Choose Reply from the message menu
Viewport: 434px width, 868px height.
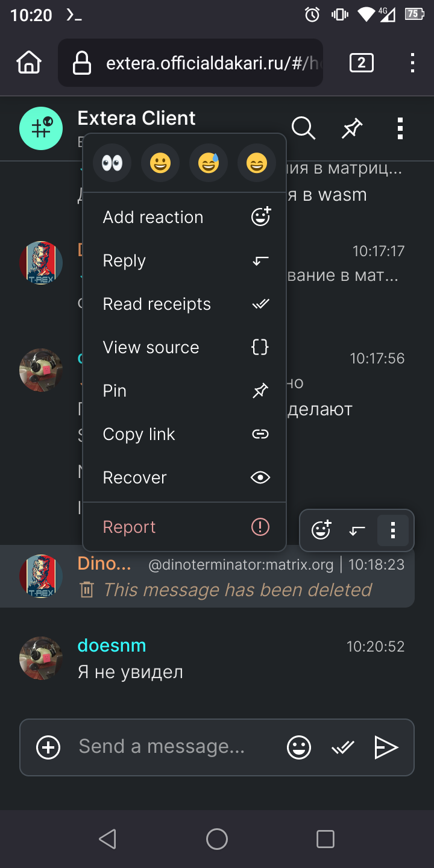[x=184, y=260]
